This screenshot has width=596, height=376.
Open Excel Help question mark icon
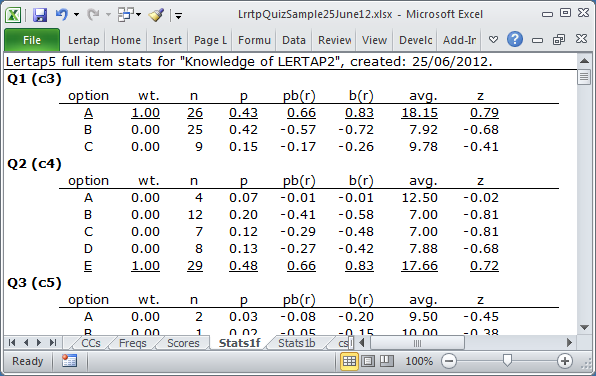(x=515, y=40)
